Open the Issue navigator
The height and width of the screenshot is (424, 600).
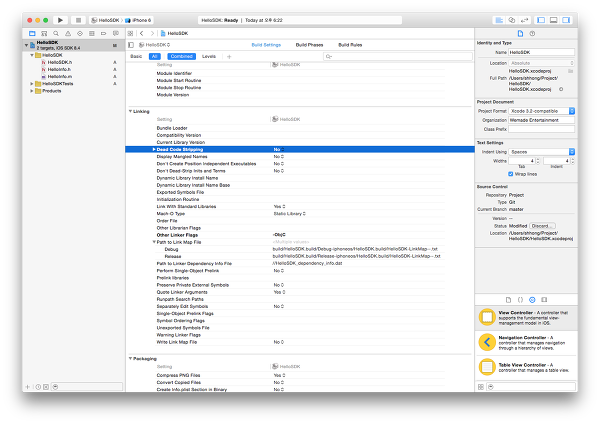tap(68, 34)
